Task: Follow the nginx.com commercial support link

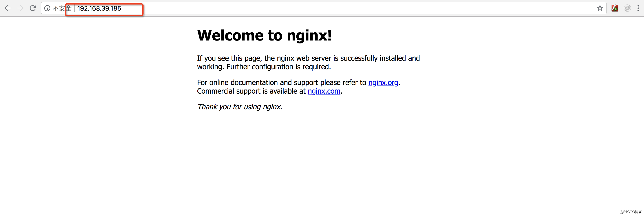Action: coord(324,91)
